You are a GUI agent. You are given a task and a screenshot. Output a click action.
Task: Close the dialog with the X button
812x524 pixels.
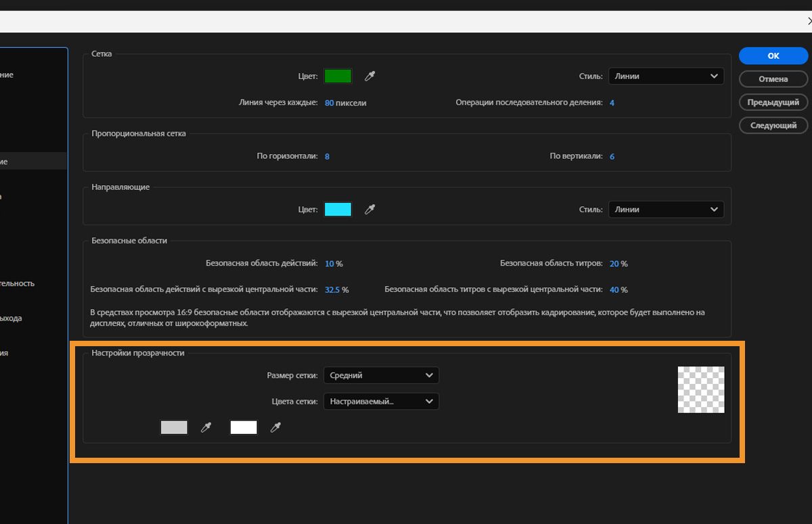point(809,21)
